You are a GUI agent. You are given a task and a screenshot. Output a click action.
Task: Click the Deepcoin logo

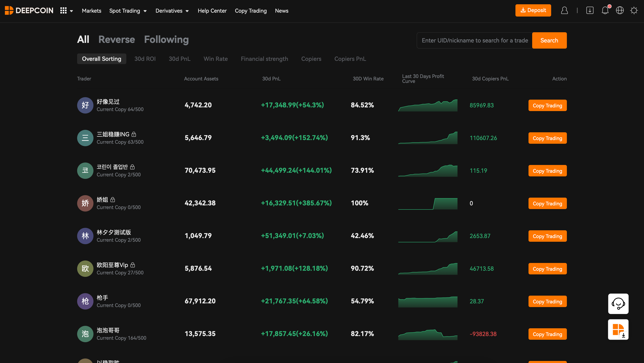(29, 10)
